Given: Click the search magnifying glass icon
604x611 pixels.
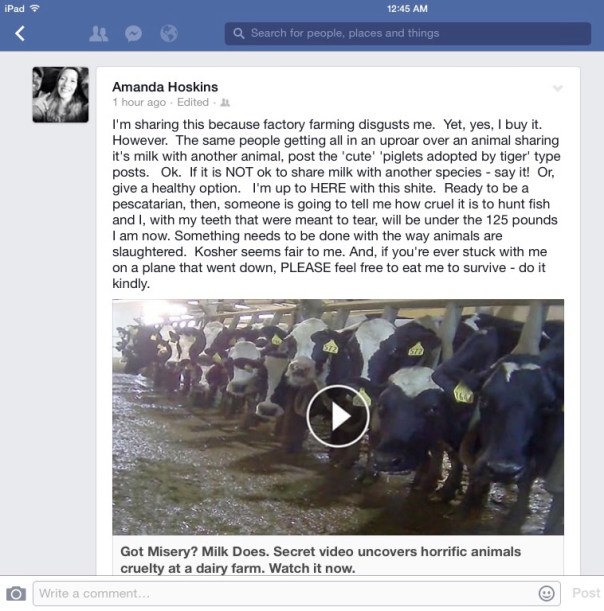Looking at the screenshot, I should 238,34.
